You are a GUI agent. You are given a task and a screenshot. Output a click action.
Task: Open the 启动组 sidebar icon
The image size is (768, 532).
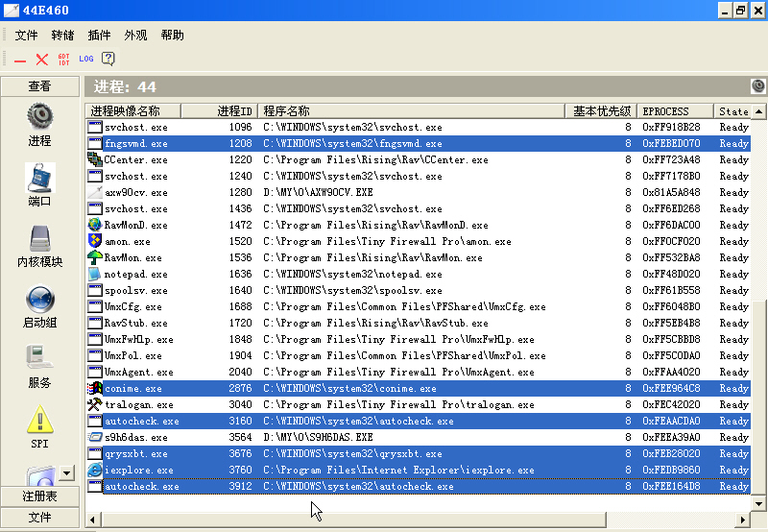point(39,300)
